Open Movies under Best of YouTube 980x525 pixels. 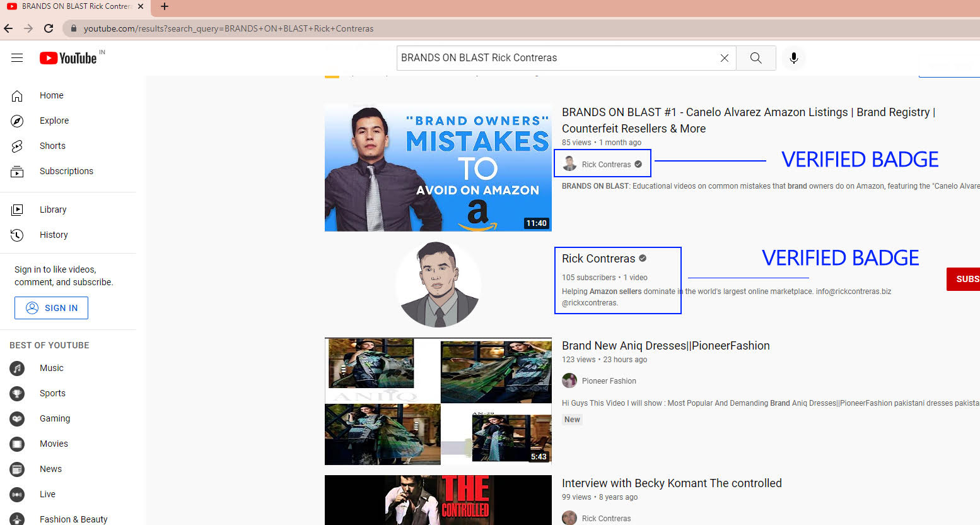[x=68, y=444]
